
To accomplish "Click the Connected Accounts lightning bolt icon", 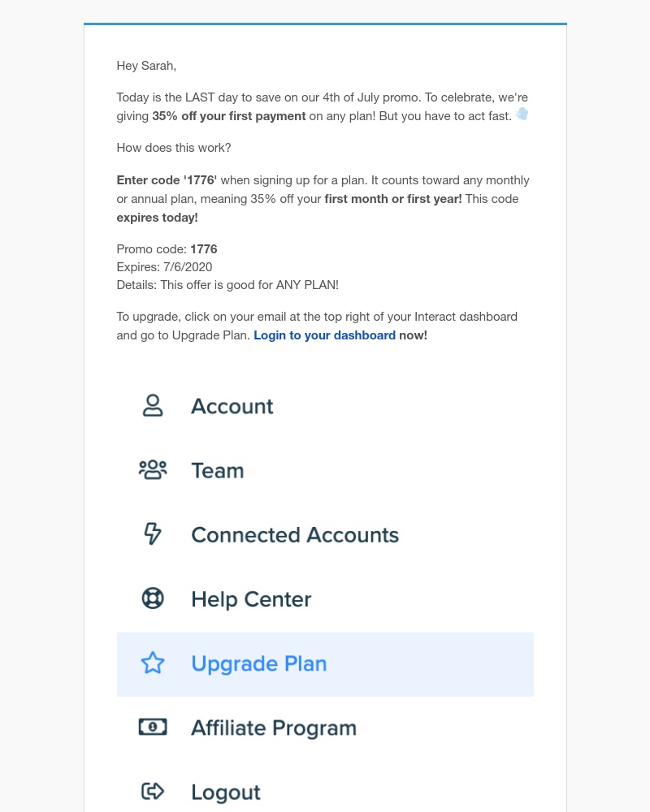I will (x=153, y=534).
